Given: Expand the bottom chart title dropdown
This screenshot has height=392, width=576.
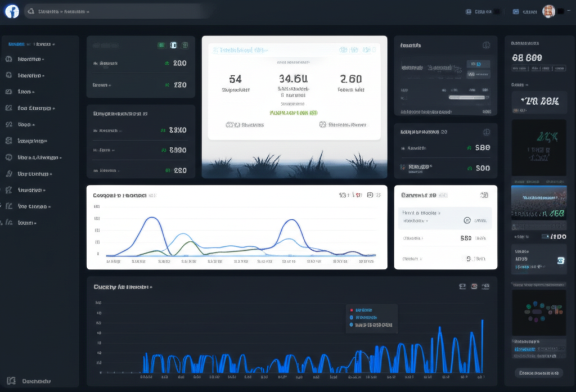Looking at the screenshot, I should point(151,287).
